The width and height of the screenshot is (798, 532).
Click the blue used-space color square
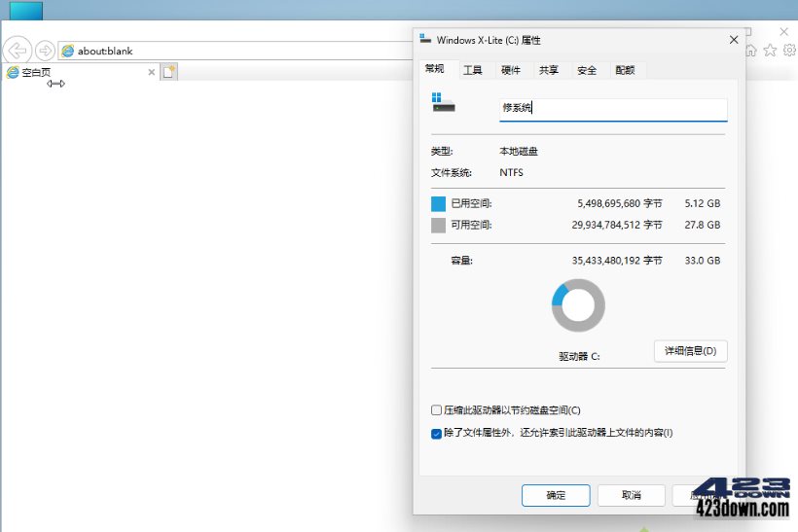[x=438, y=204]
